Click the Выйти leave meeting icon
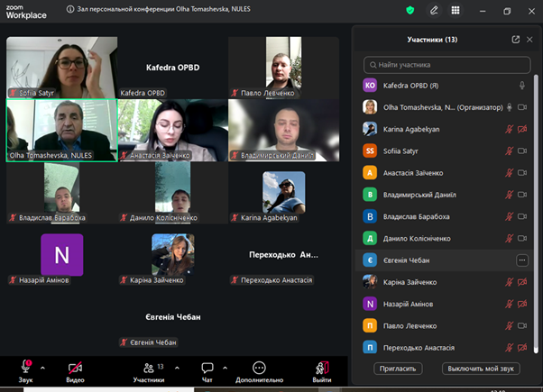Image resolution: width=543 pixels, height=392 pixels. pos(322,372)
